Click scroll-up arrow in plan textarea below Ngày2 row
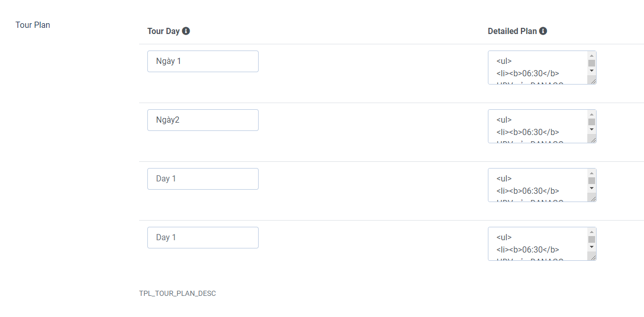Image resolution: width=644 pixels, height=317 pixels. [x=591, y=173]
